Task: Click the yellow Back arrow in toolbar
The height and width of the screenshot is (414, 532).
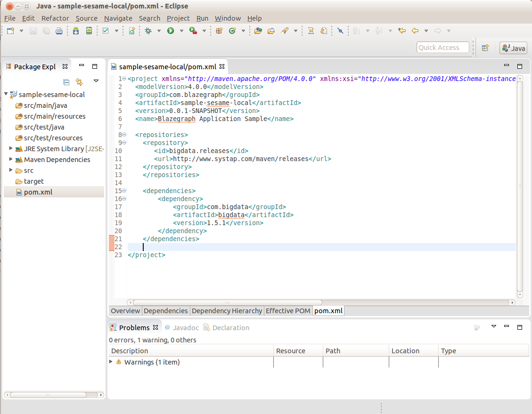Action: [x=415, y=31]
